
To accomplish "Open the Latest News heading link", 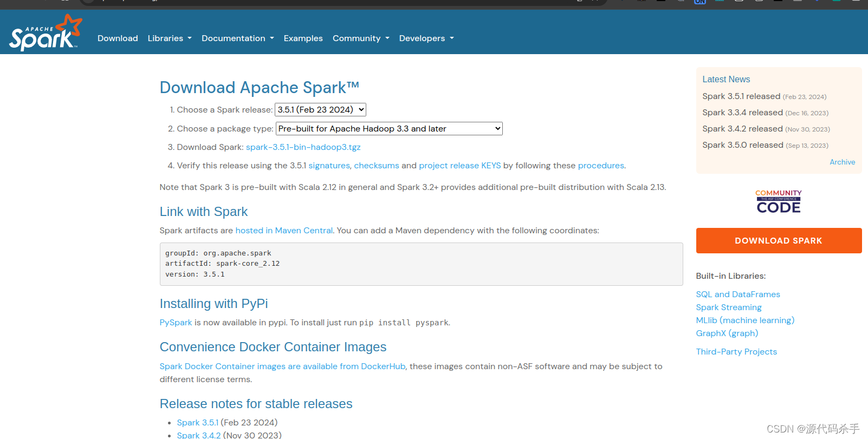I will point(726,80).
